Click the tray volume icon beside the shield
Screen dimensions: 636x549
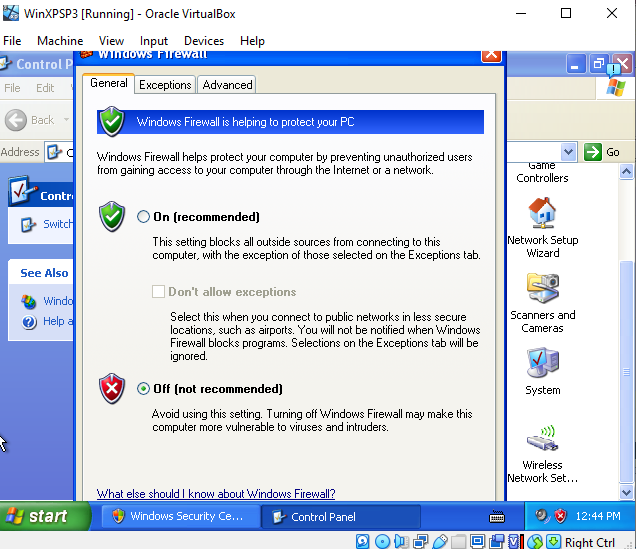click(541, 516)
